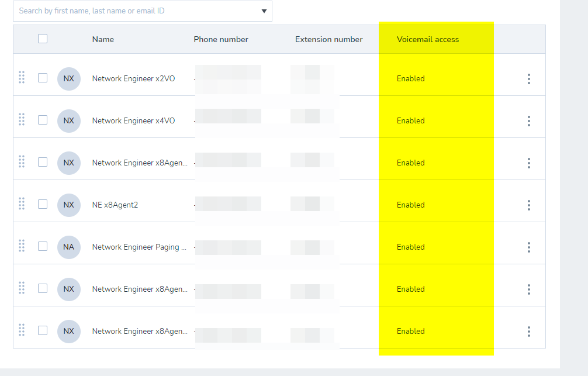Open more options for Network Engineer x2VO
Screen dimensions: 588x376
coord(528,79)
